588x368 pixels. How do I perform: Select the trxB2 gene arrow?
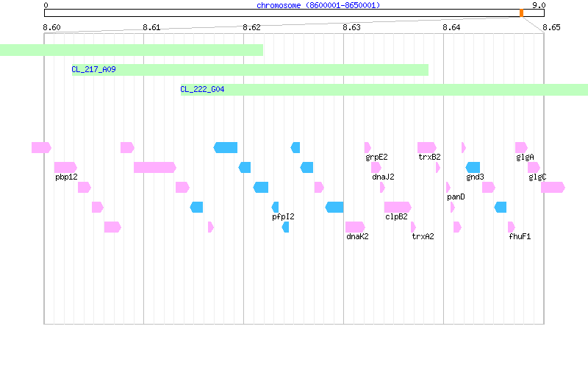click(427, 148)
